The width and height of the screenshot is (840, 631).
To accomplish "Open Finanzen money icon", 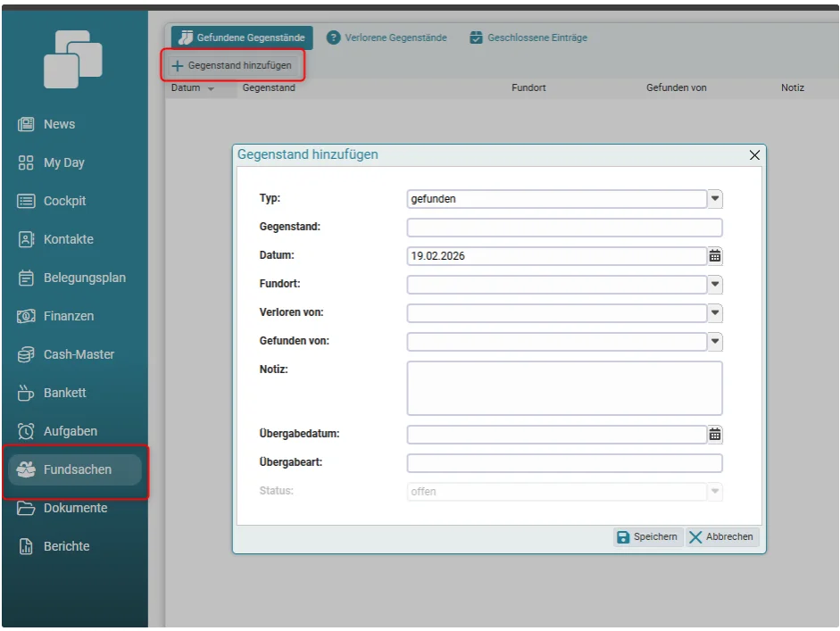I will click(26, 317).
